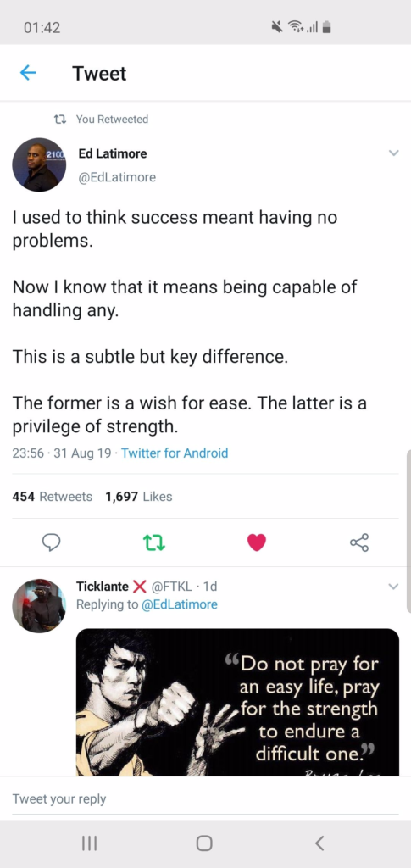Viewport: 411px width, 868px height.
Task: Open the reply speech bubble icon
Action: (x=52, y=543)
